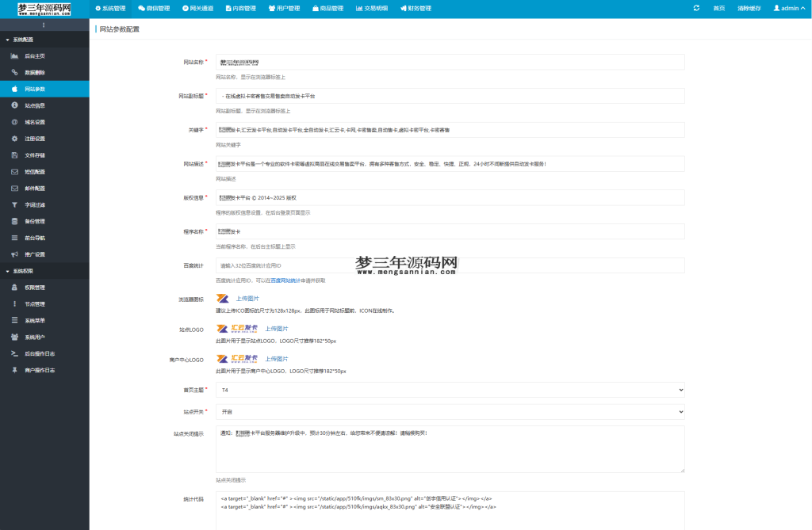Screen dimensions: 812x530
Task: Select the 注册设置 gear icon
Action: 13,138
